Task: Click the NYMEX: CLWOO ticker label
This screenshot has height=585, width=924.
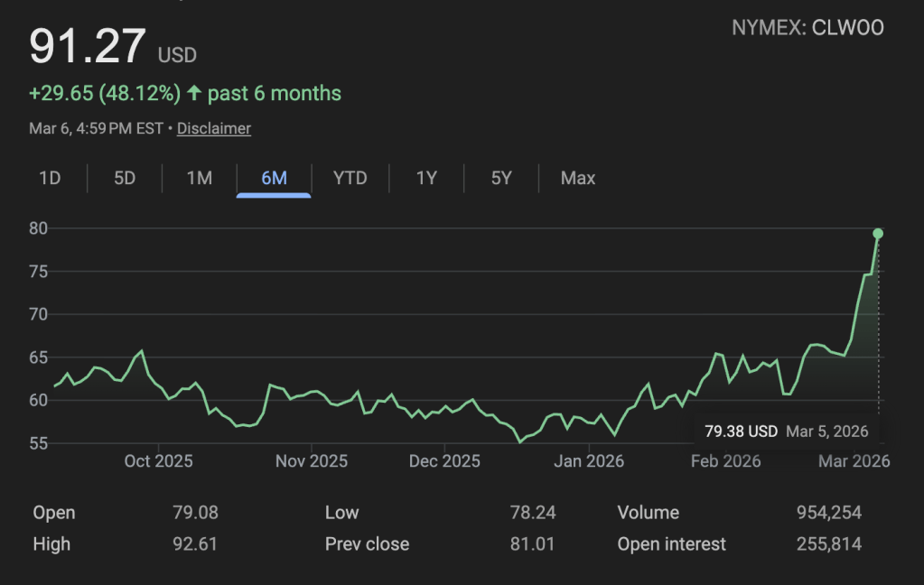Action: [807, 28]
